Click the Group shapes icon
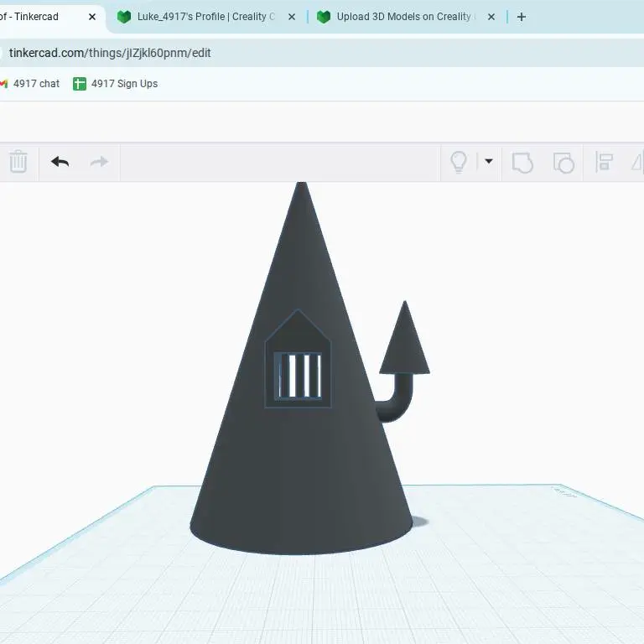Screen dimensions: 644x644 (522, 162)
